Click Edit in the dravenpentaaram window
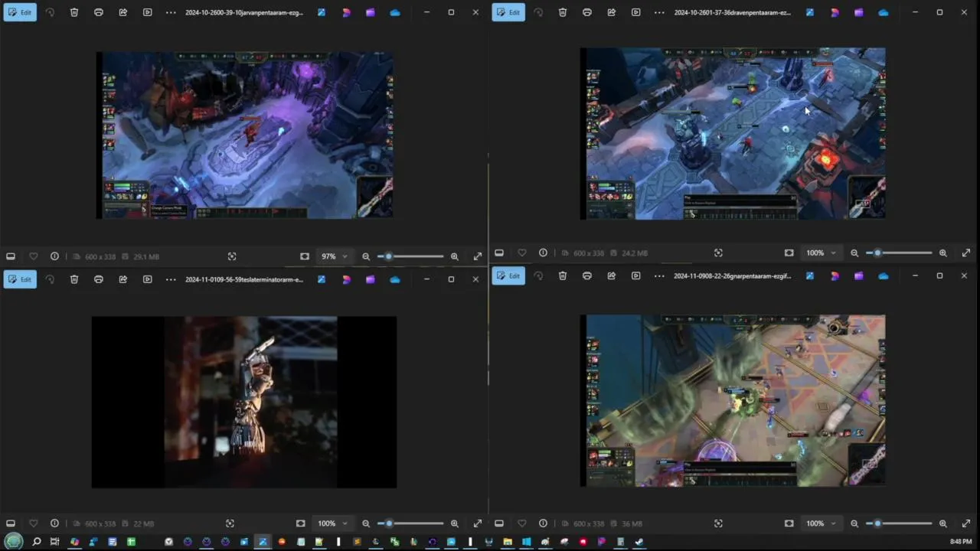Screen dimensions: 980x551 click(508, 12)
